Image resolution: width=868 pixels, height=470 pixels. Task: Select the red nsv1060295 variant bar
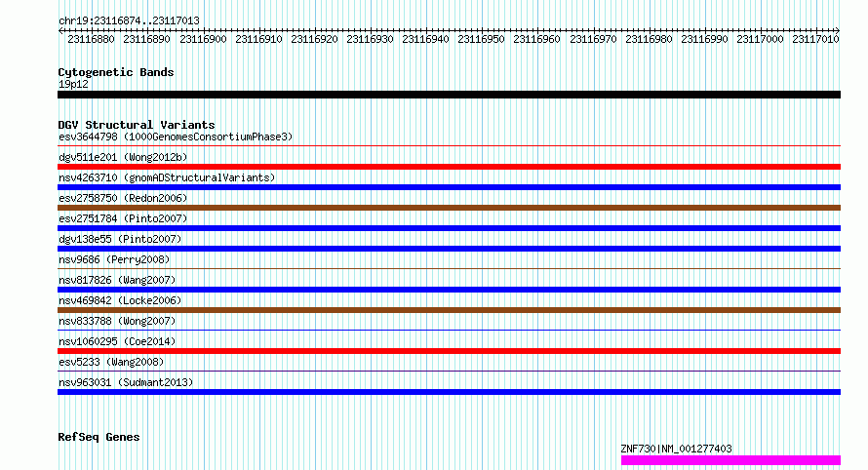point(449,351)
